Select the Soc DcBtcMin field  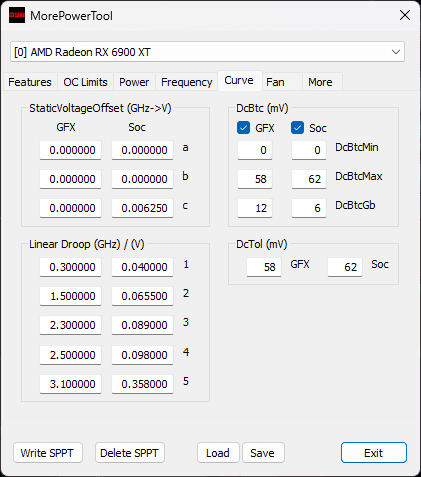tap(309, 150)
